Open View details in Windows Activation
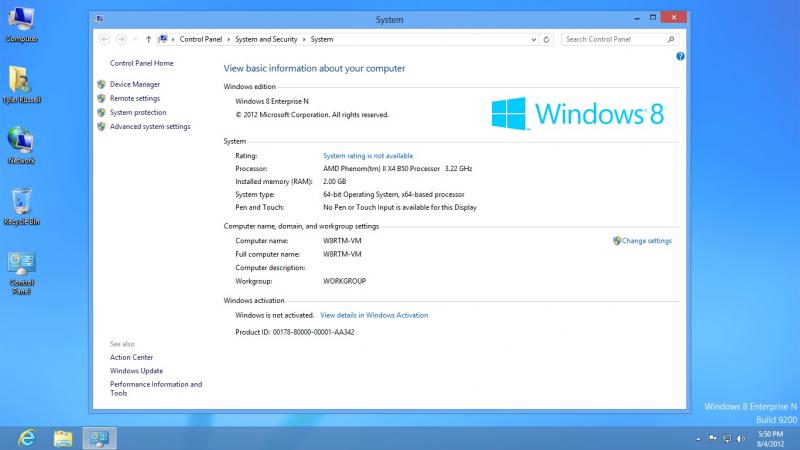 [x=374, y=315]
